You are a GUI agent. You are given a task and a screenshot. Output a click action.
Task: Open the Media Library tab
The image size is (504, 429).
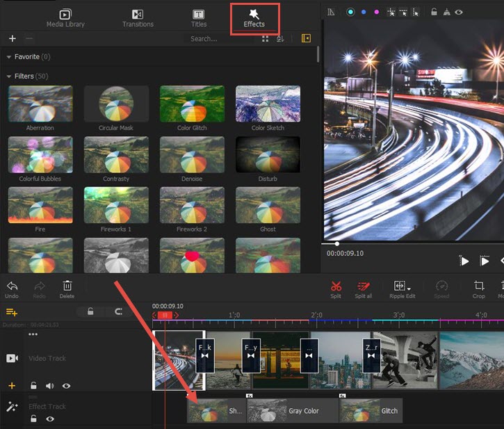point(65,18)
